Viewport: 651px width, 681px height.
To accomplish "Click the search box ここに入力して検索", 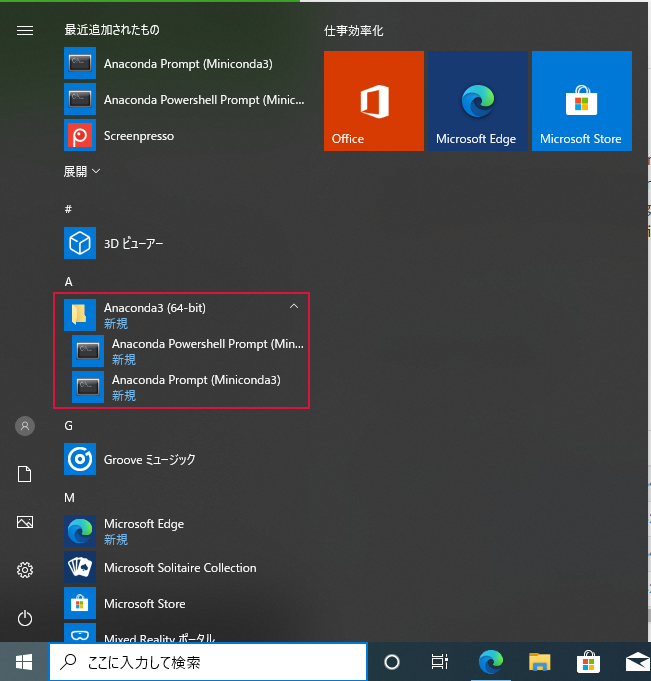I will [x=208, y=662].
